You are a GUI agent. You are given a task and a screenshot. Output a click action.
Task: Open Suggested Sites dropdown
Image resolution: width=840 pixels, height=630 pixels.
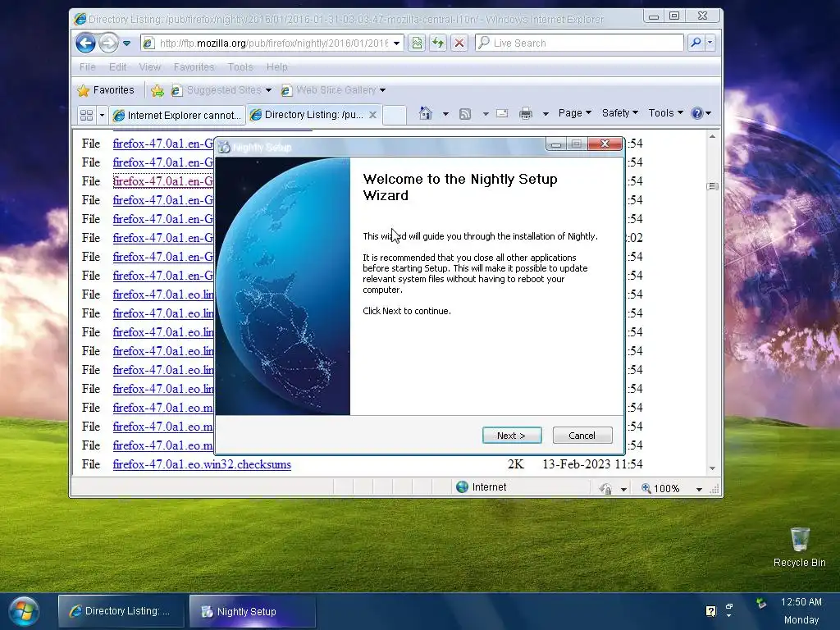pos(268,90)
